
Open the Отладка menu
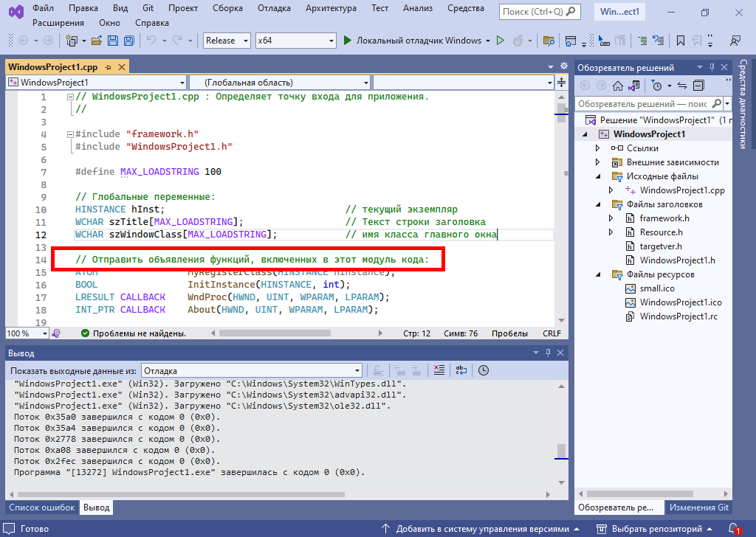pyautogui.click(x=274, y=8)
